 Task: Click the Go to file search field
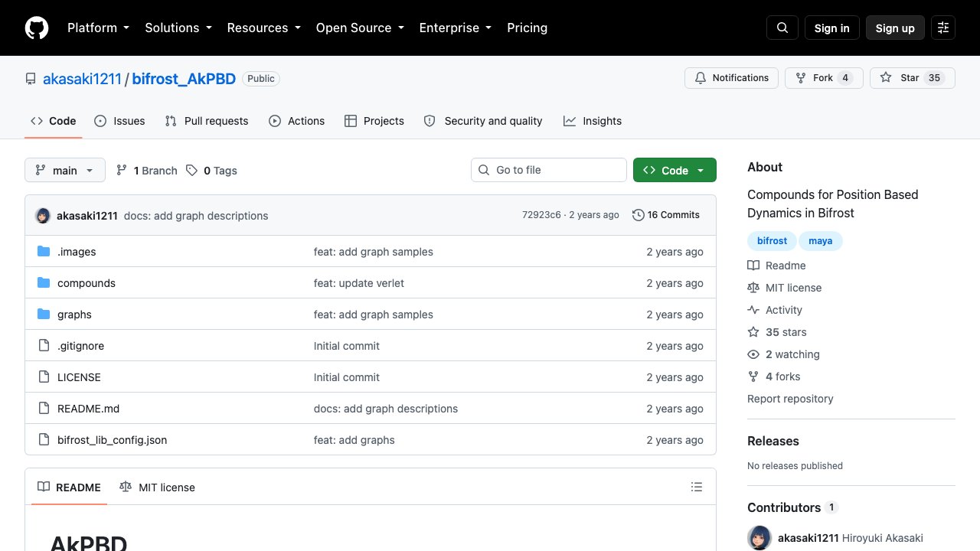pos(549,170)
